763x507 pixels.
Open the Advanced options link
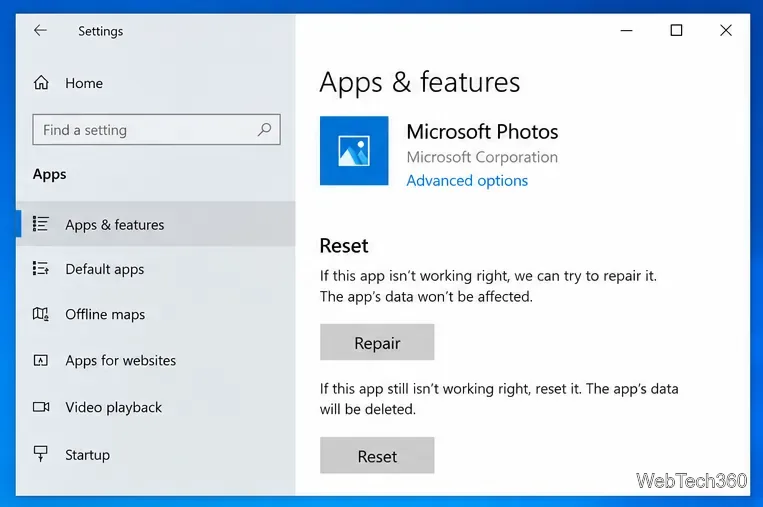point(467,181)
